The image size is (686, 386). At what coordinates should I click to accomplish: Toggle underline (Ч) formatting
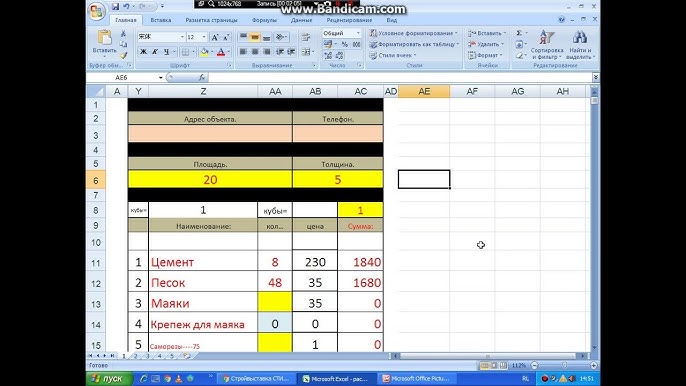(166, 52)
